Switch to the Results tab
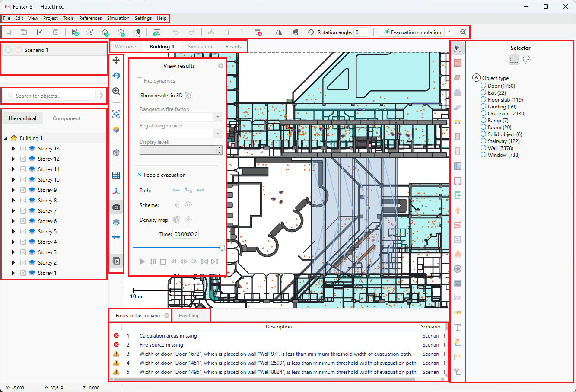The image size is (576, 392). tap(233, 47)
